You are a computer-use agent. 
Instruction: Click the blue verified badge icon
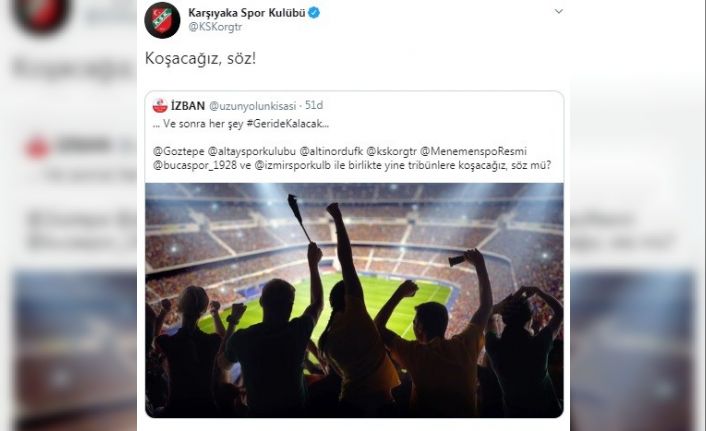(x=314, y=13)
